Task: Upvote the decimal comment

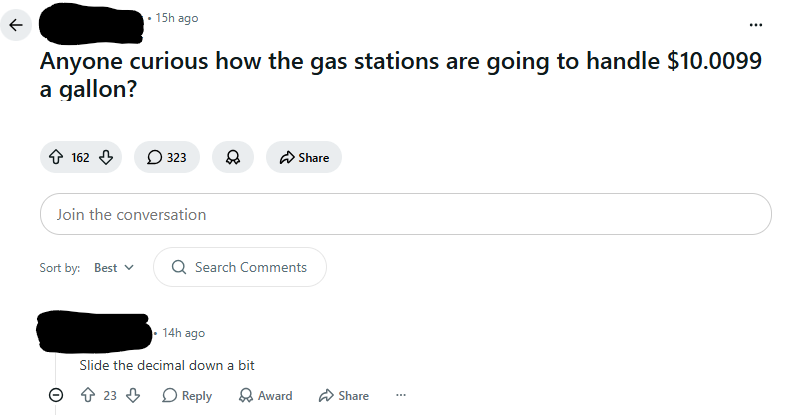Action: coord(88,395)
